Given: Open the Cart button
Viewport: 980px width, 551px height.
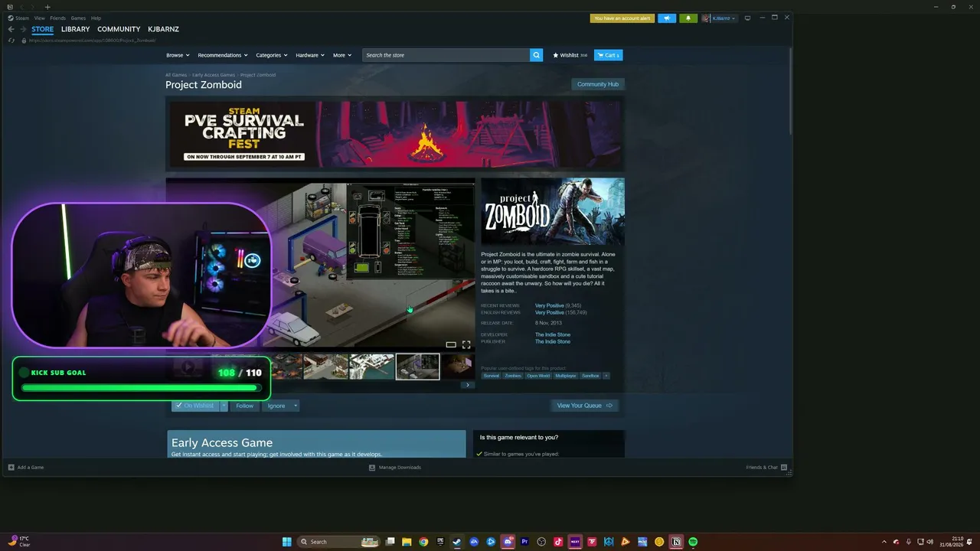Looking at the screenshot, I should point(609,55).
